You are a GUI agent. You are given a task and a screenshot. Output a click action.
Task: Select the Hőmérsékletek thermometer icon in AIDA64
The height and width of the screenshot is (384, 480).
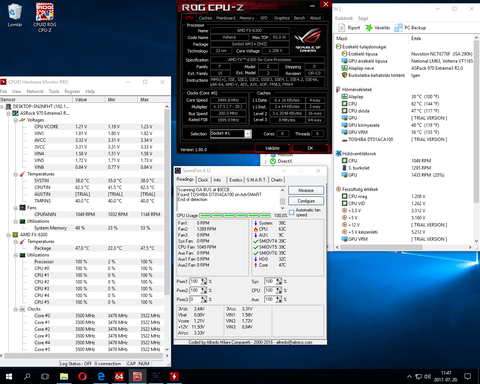click(338, 89)
